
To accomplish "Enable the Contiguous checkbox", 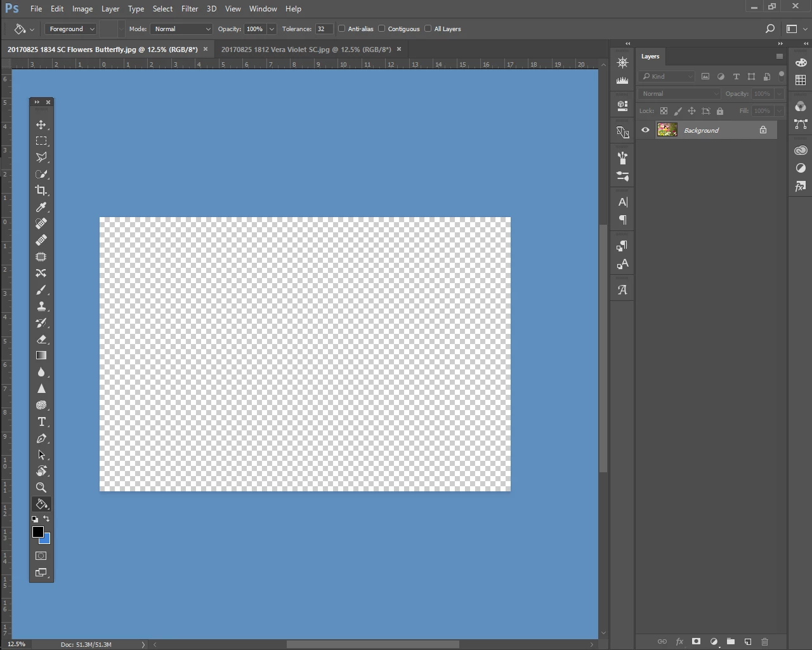I will click(382, 29).
